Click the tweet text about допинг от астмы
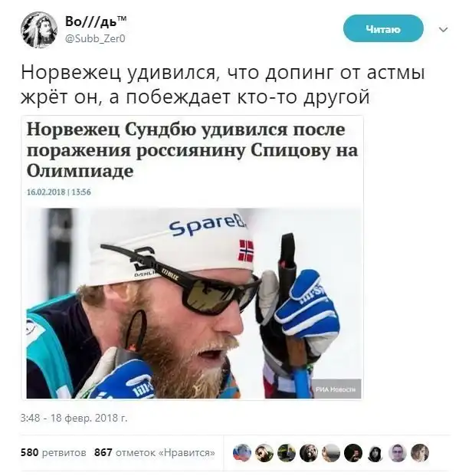Image resolution: width=472 pixels, height=476 pixels. click(222, 85)
